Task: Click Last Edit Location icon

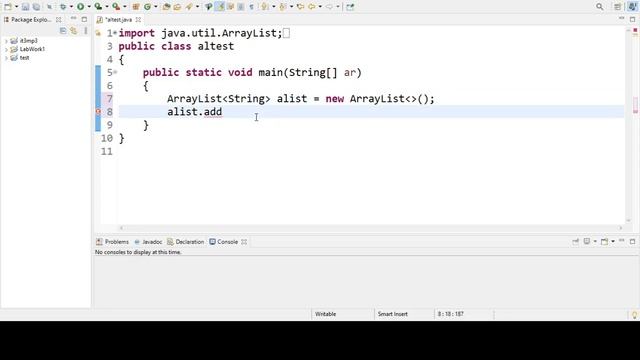Action: [x=300, y=7]
